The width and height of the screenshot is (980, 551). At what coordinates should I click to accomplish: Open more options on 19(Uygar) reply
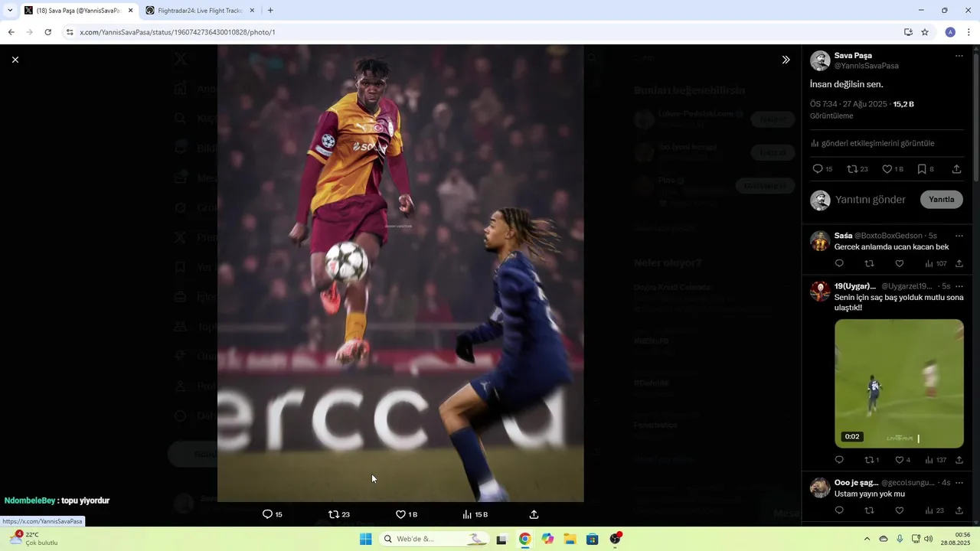point(959,286)
